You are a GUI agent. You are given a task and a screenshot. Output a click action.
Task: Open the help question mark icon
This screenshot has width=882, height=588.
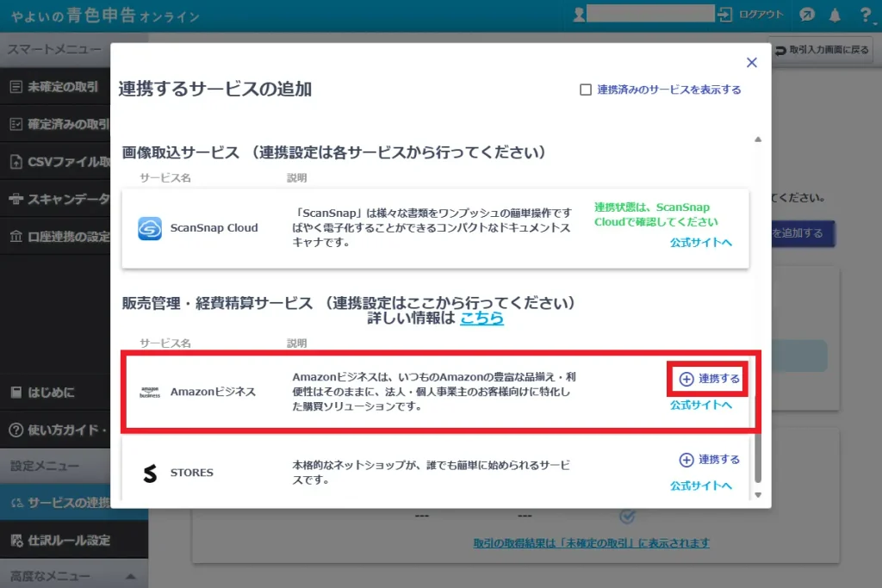pyautogui.click(x=865, y=15)
